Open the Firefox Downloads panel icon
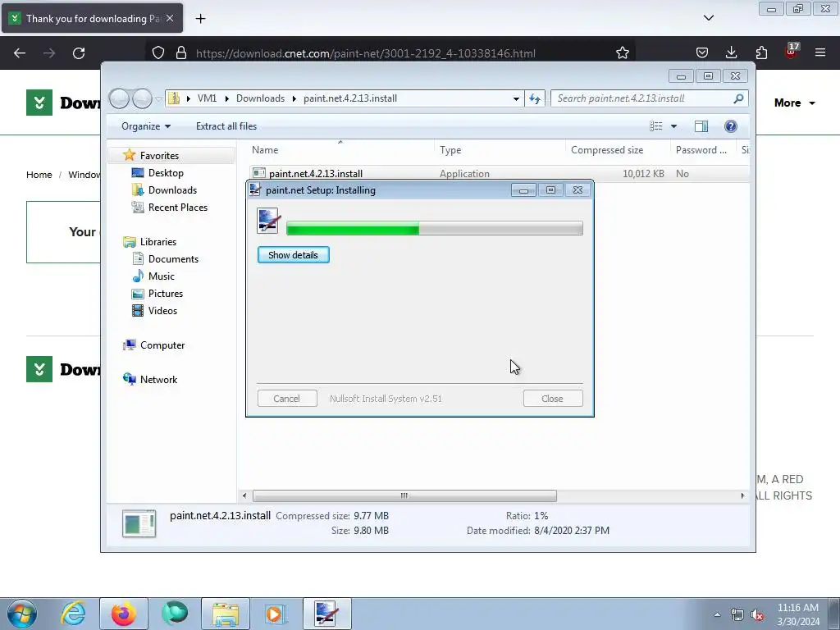The height and width of the screenshot is (630, 840). (x=731, y=53)
